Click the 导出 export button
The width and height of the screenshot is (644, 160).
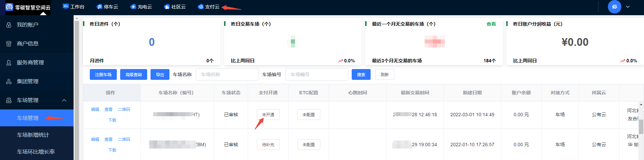[160, 74]
